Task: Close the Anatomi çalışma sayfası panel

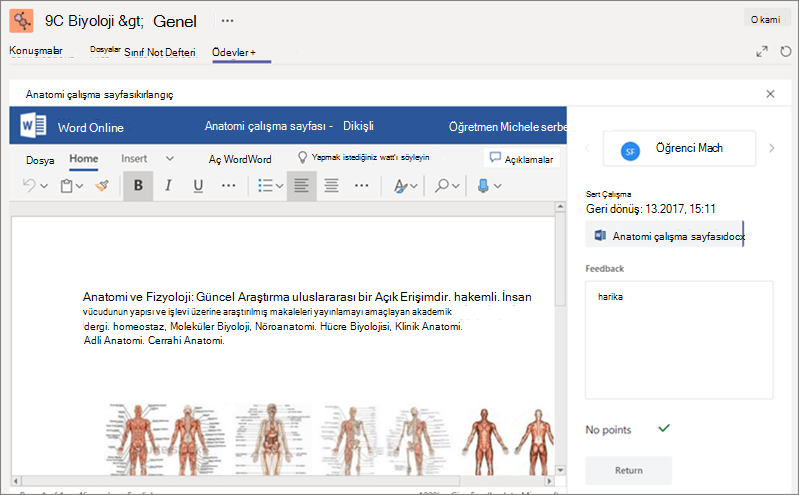Action: click(770, 94)
